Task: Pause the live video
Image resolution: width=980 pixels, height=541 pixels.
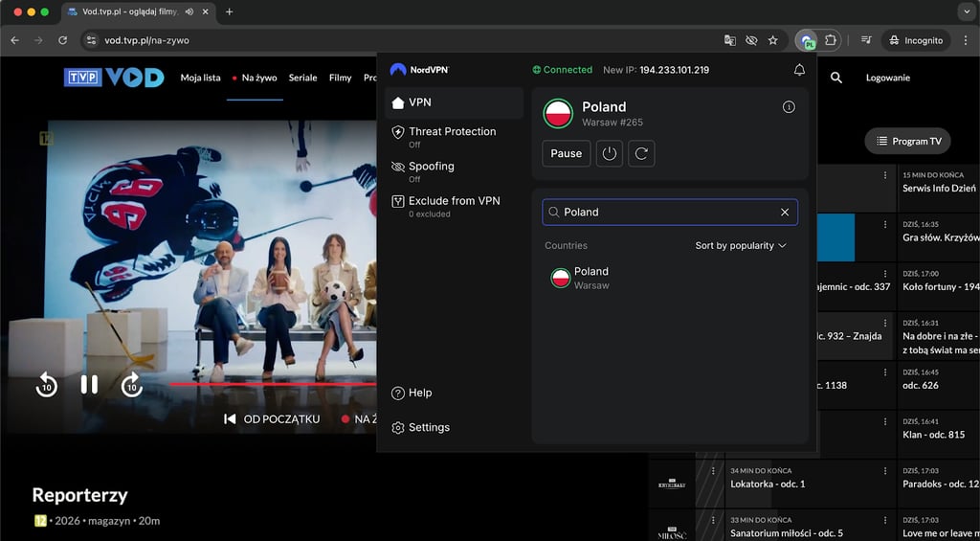Action: click(x=89, y=385)
